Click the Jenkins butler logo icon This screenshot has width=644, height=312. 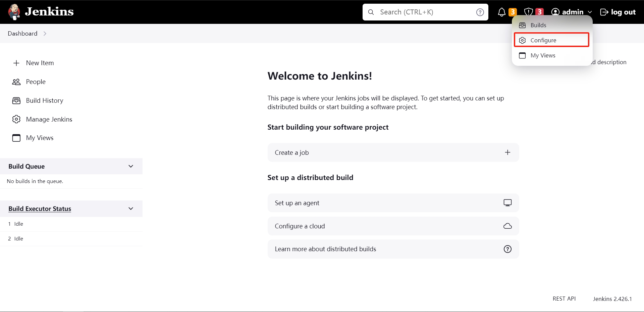tap(14, 12)
